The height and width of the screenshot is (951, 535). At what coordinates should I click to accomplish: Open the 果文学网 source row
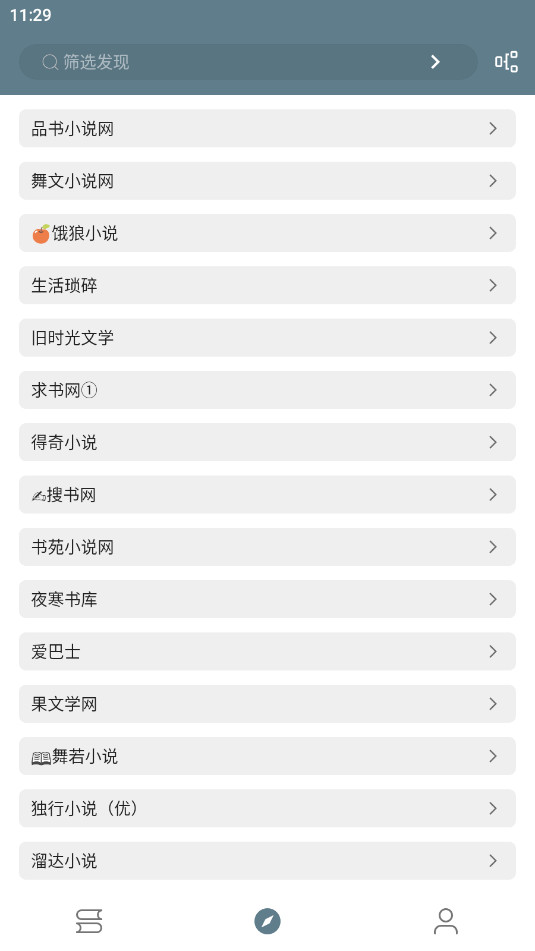pos(268,704)
